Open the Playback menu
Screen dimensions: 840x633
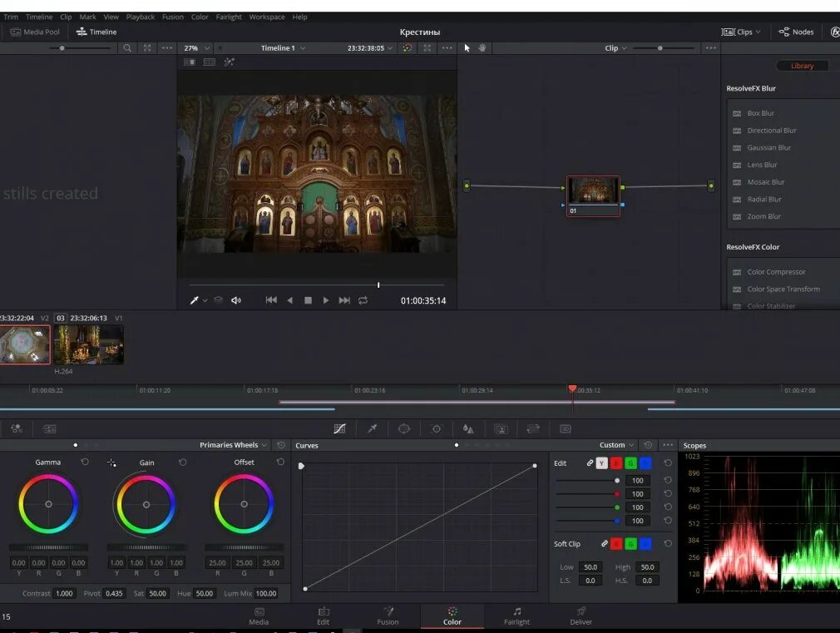pos(141,17)
